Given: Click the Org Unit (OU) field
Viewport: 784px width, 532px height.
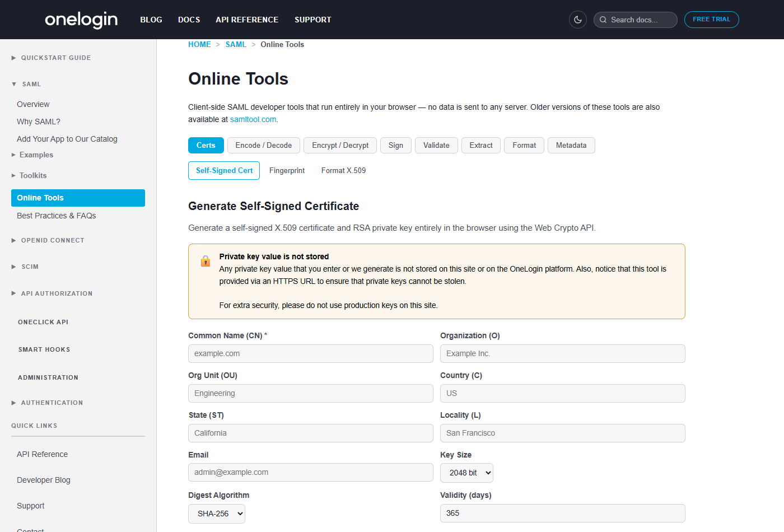Looking at the screenshot, I should tap(311, 393).
